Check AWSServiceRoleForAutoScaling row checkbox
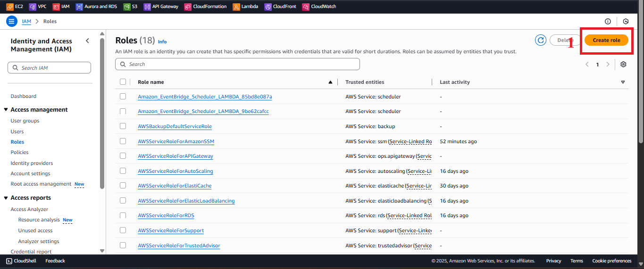644x269 pixels. tap(123, 171)
